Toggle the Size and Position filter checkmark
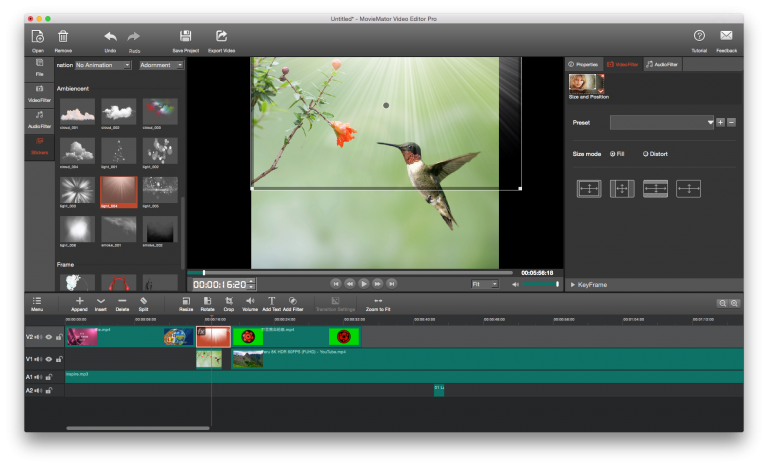The height and width of the screenshot is (467, 768). click(601, 91)
